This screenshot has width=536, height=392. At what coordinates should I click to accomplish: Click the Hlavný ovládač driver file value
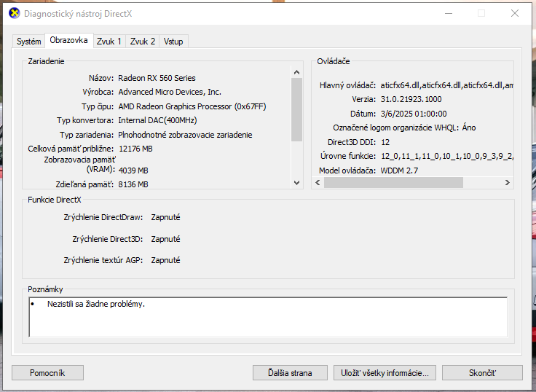[446, 85]
